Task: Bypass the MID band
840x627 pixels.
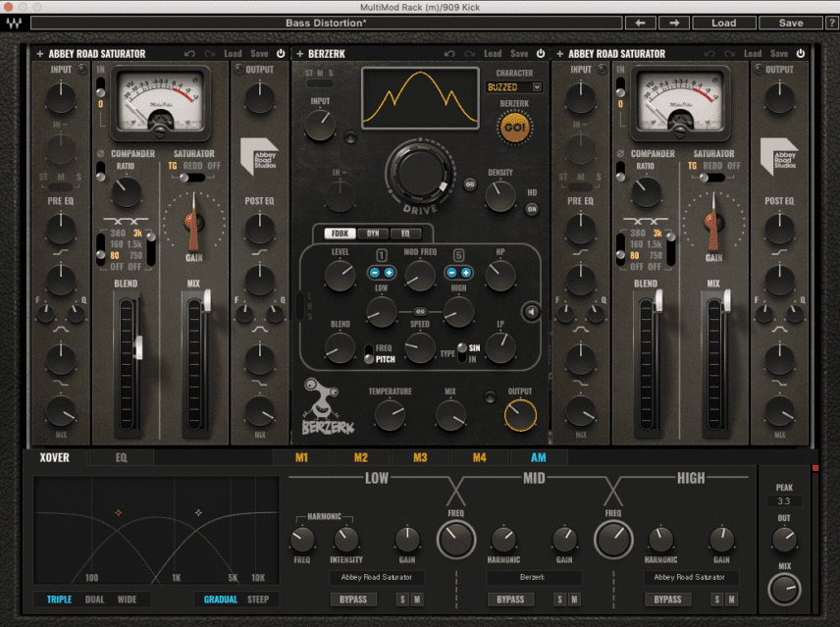Action: [x=510, y=600]
